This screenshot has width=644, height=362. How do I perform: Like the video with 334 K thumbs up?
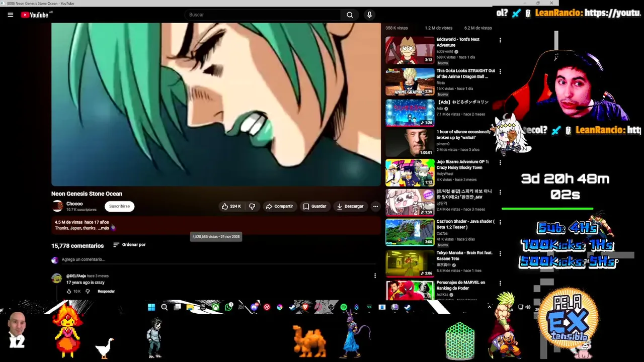[231, 206]
